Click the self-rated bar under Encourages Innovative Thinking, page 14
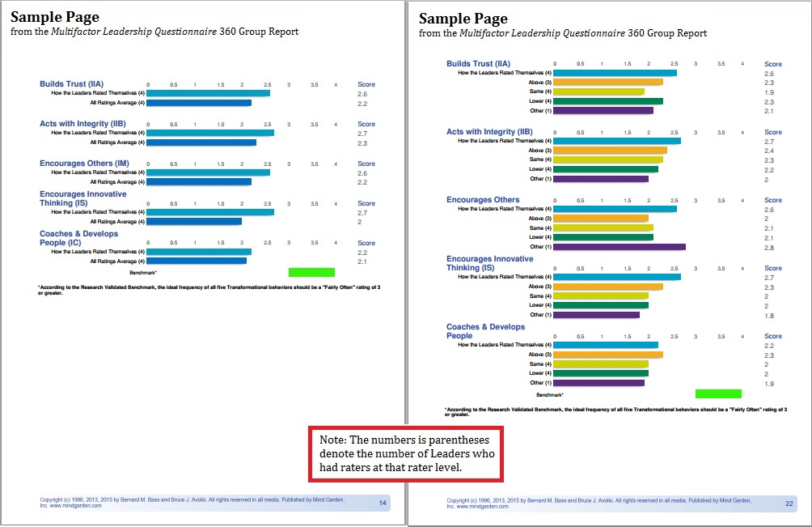Image resolution: width=812 pixels, height=527 pixels. (210, 212)
